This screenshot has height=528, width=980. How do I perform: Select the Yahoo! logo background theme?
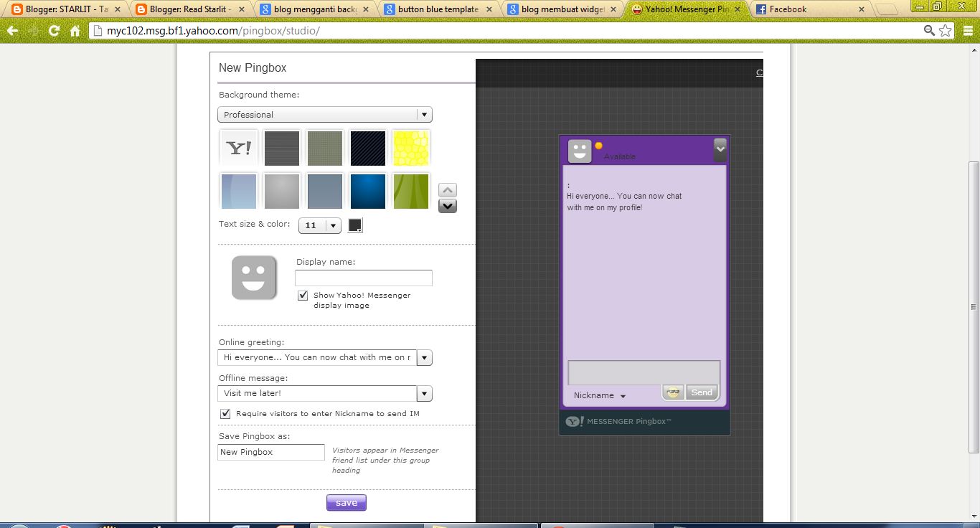tap(239, 148)
